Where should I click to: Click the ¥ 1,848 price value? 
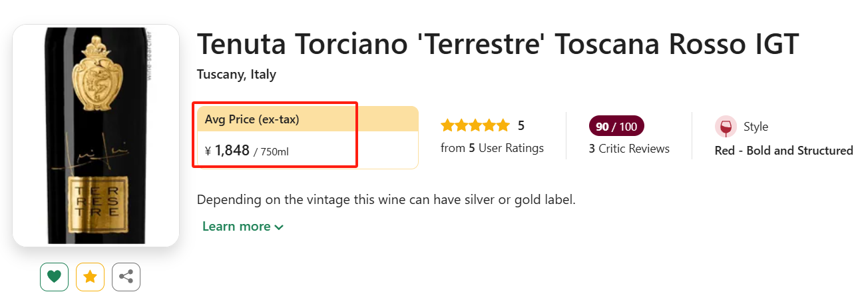pos(227,151)
